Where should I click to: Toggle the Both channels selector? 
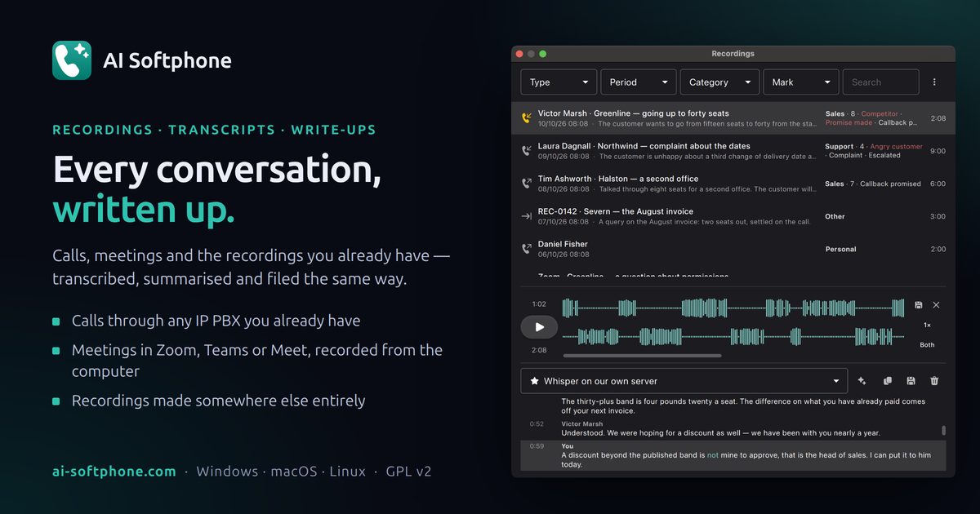point(927,345)
